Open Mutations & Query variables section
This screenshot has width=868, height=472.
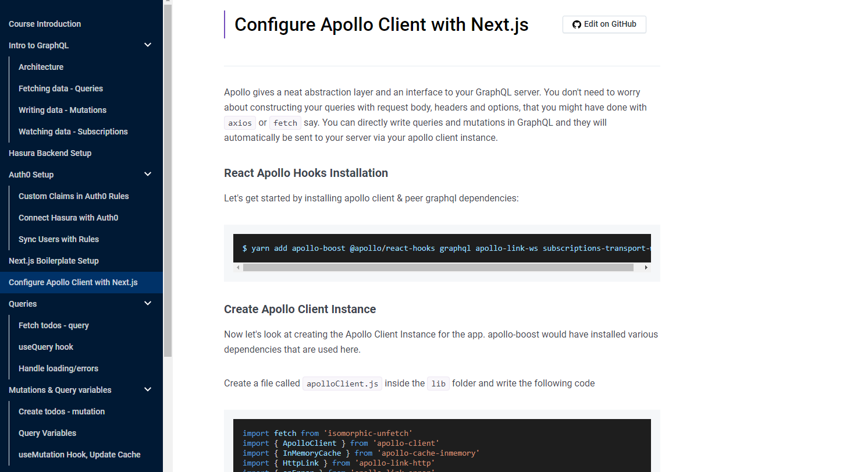pos(60,390)
